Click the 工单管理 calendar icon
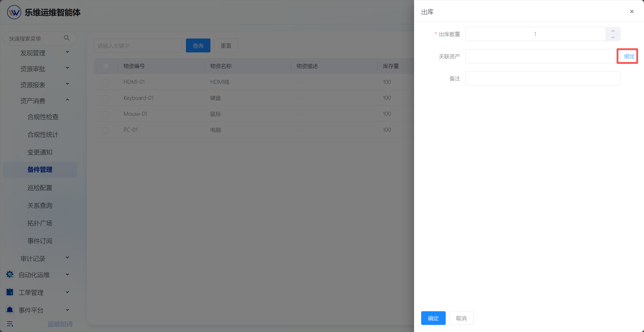The width and height of the screenshot is (644, 332). tap(10, 292)
